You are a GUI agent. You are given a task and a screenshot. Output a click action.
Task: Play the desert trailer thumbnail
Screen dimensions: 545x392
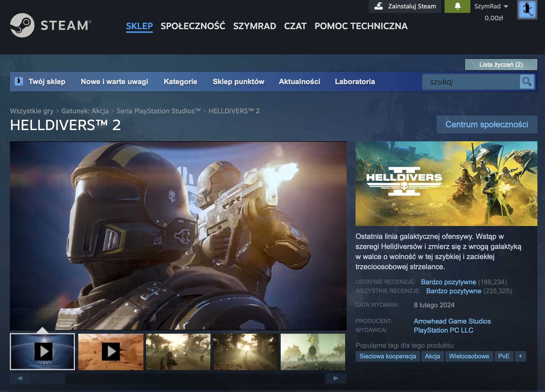[x=111, y=352]
